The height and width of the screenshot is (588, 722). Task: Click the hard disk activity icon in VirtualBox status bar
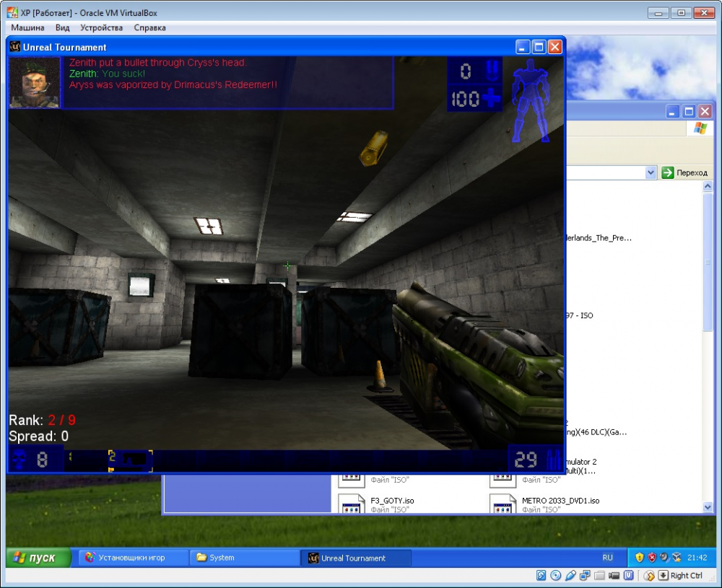(x=541, y=575)
